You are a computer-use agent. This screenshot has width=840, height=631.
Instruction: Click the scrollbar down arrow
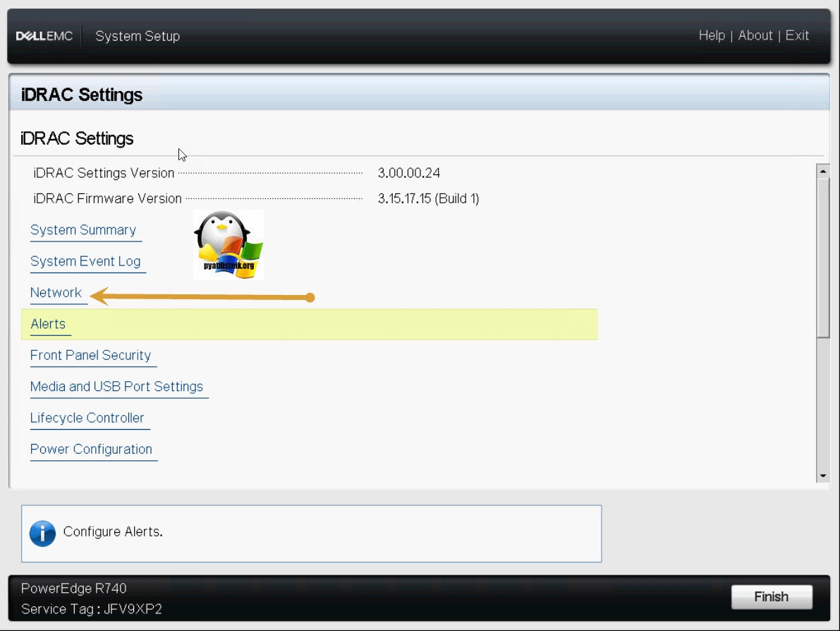tap(823, 476)
